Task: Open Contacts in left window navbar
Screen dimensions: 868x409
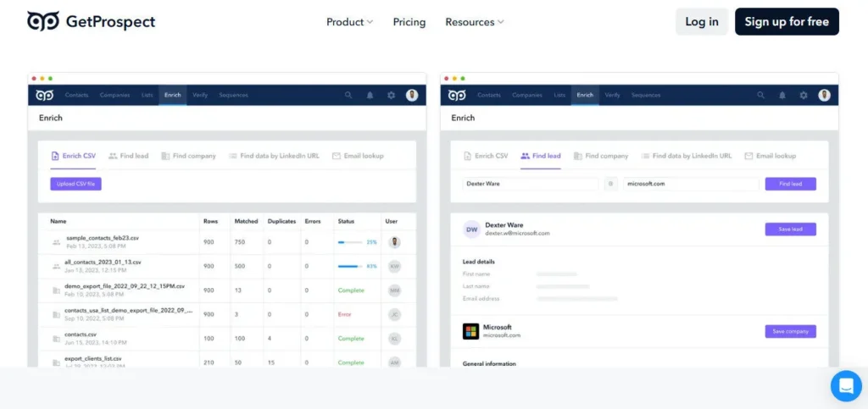Action: click(x=76, y=95)
